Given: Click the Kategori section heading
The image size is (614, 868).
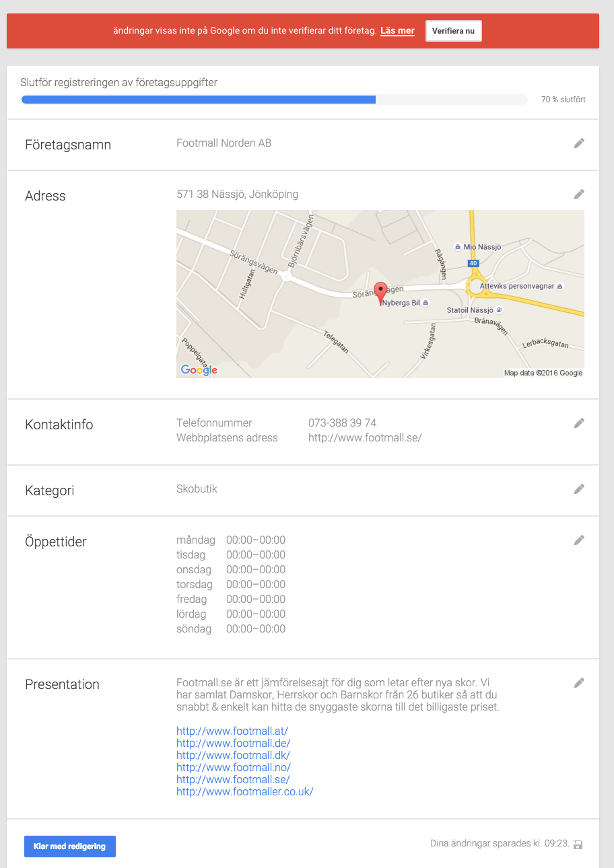Looking at the screenshot, I should pos(50,491).
